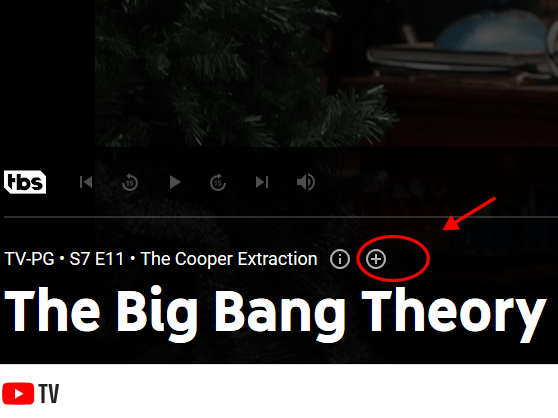The image size is (558, 418).
Task: Open The Big Bang Theory show title
Action: pos(275,313)
